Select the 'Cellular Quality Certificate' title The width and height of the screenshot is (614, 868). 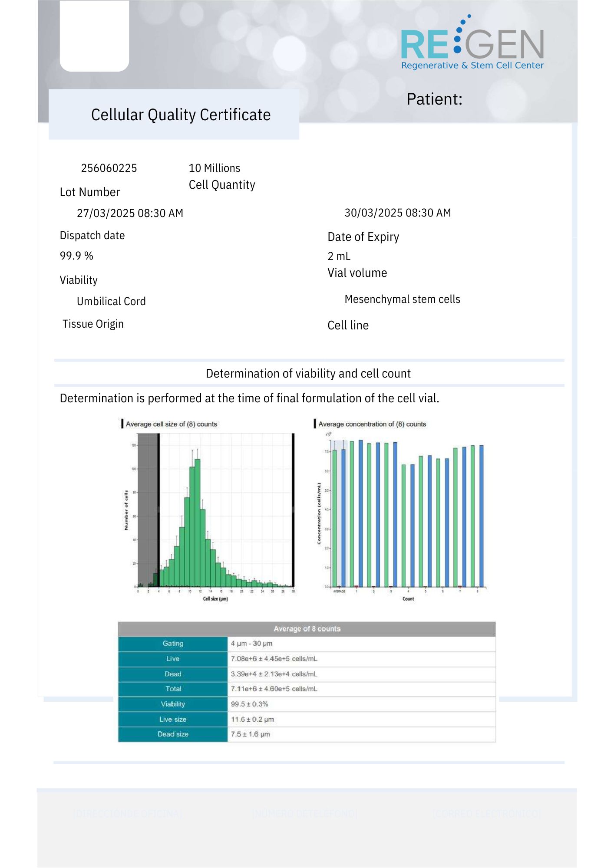pos(181,115)
